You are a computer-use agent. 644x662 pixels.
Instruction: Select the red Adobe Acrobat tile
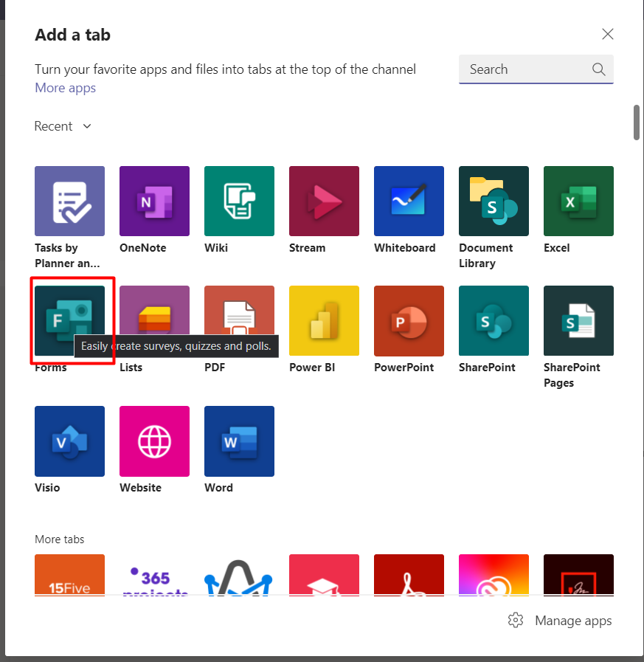tap(409, 575)
